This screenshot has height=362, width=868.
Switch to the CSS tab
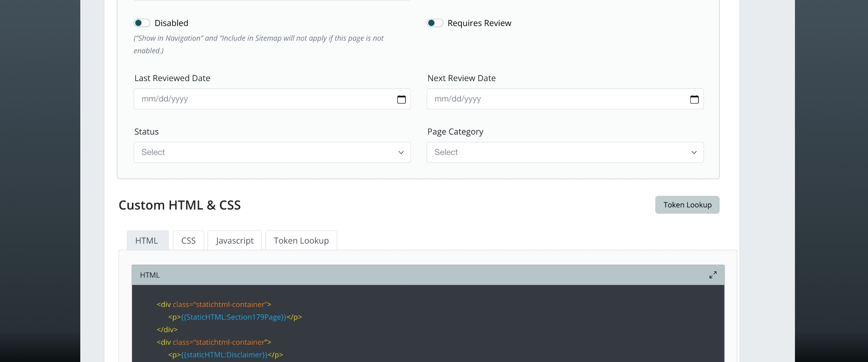click(188, 240)
